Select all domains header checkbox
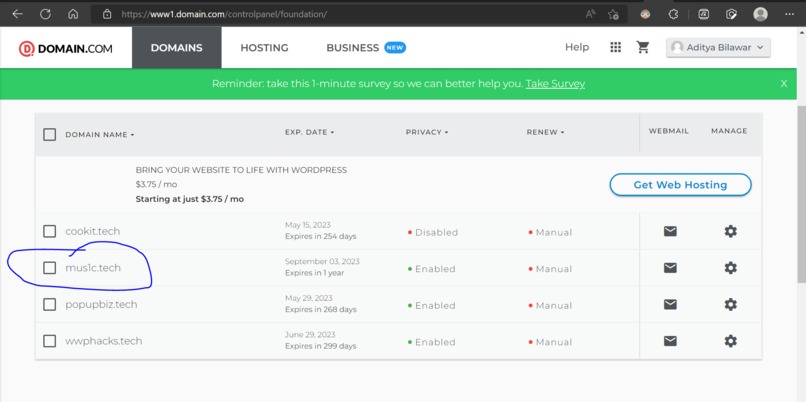 tap(49, 135)
